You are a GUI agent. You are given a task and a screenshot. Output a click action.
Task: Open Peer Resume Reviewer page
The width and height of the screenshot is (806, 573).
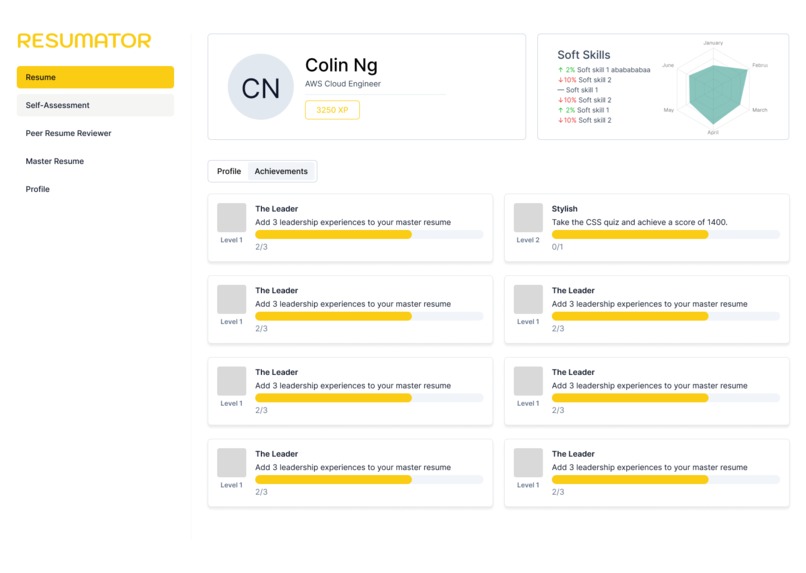click(68, 133)
